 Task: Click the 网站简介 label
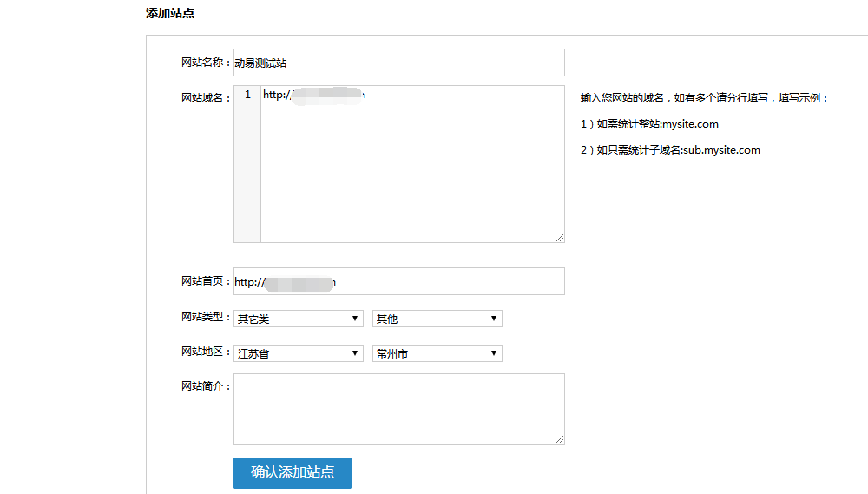tap(205, 386)
